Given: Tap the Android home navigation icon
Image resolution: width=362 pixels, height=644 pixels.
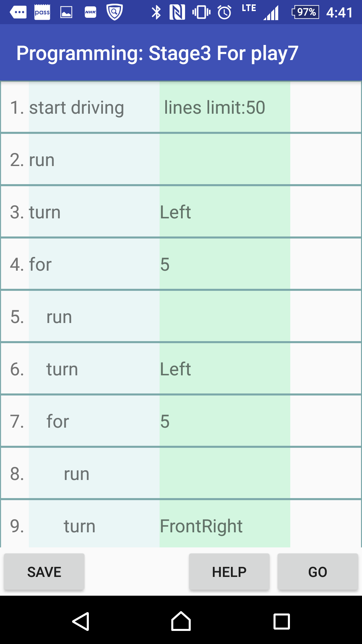Looking at the screenshot, I should 181,621.
